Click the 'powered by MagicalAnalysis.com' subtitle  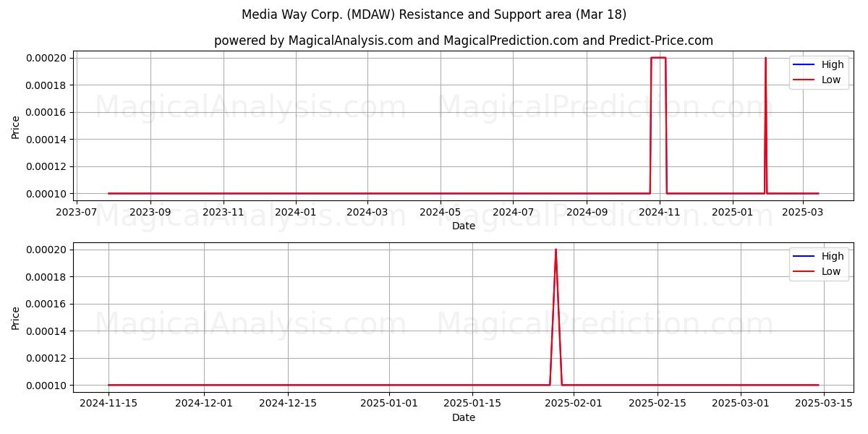464,41
